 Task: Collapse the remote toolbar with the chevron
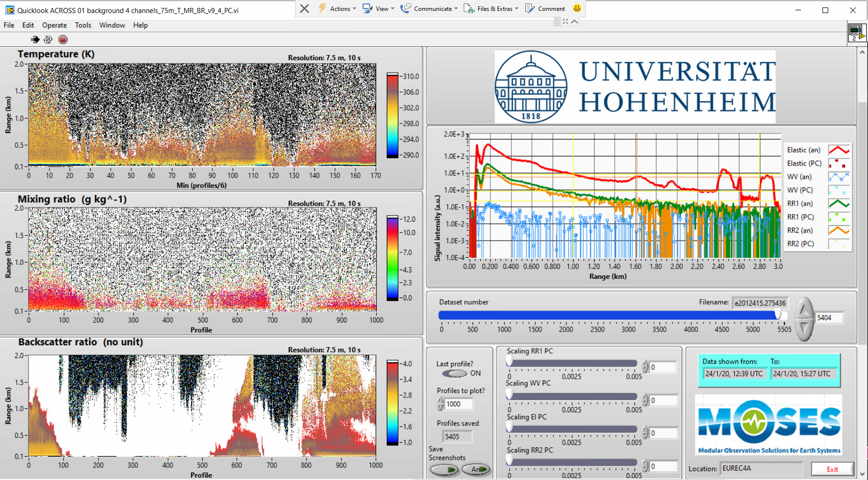[x=574, y=21]
